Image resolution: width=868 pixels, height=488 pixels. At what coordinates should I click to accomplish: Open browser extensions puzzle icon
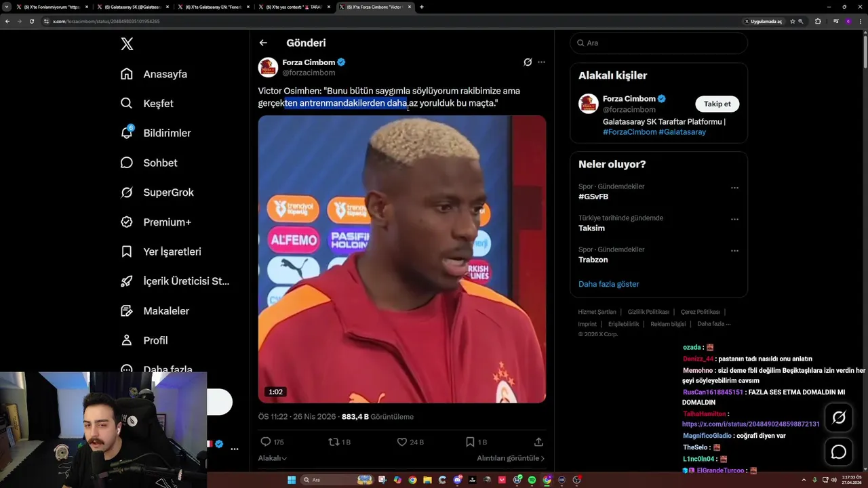tap(818, 21)
